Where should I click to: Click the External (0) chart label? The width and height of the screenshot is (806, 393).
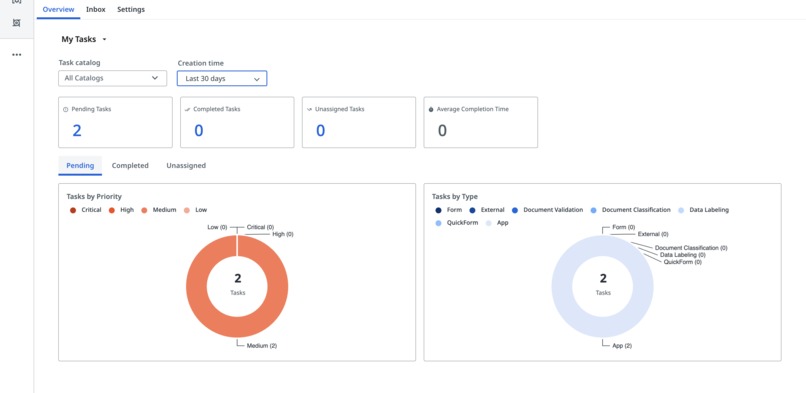653,234
